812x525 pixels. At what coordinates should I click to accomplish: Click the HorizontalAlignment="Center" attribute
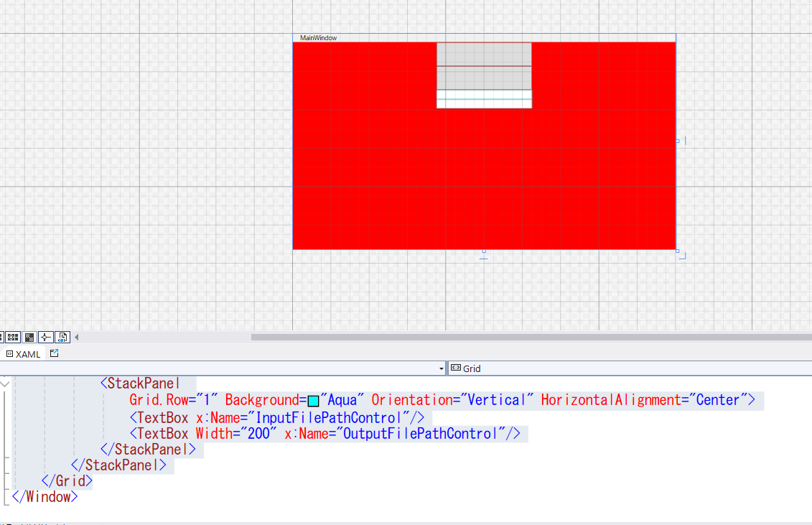pyautogui.click(x=644, y=400)
